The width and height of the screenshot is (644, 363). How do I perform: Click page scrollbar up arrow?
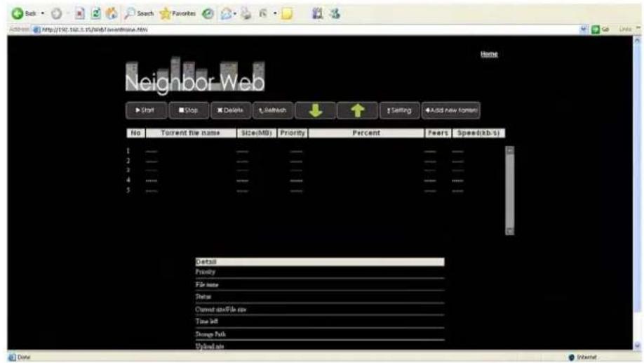pos(637,40)
